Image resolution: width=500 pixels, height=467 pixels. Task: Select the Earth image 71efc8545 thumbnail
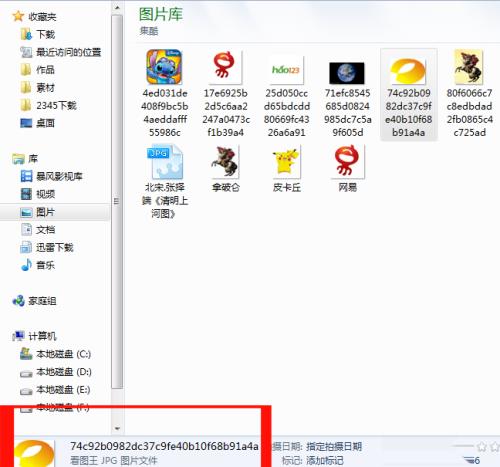pyautogui.click(x=347, y=73)
